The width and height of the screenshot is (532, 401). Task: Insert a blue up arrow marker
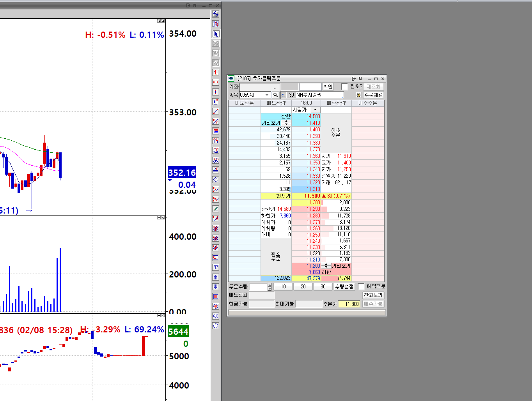click(x=216, y=277)
